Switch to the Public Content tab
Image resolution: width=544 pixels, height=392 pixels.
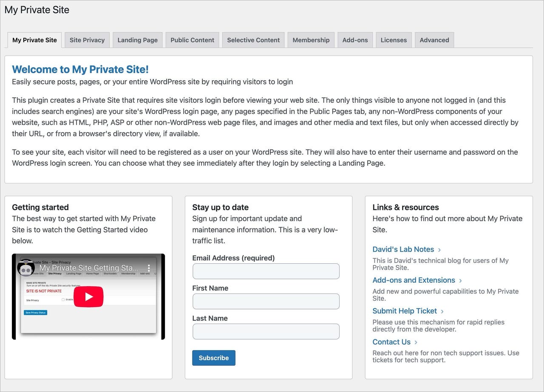[x=193, y=40]
